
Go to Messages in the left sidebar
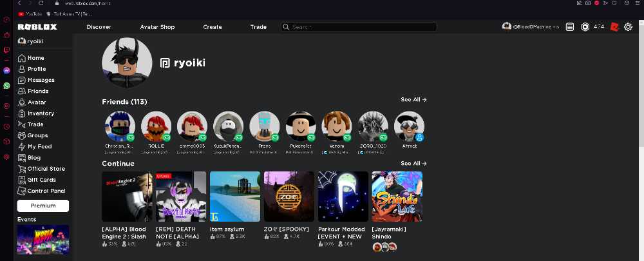click(40, 80)
